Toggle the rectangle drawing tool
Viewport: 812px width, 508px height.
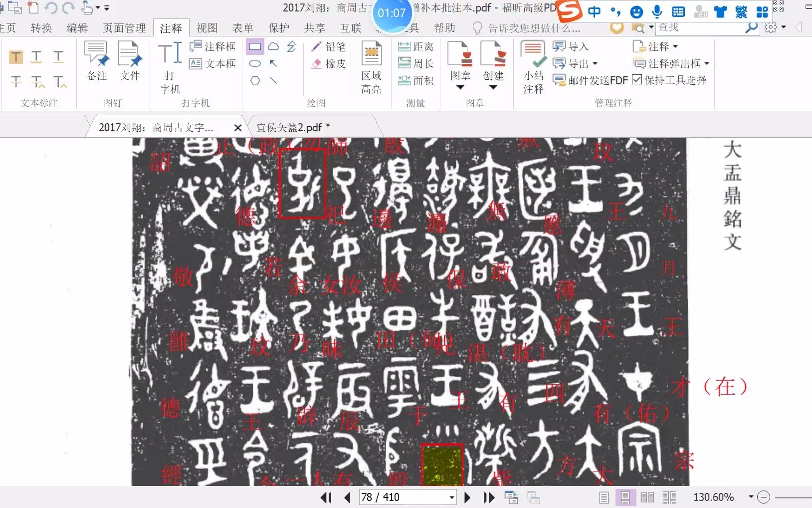click(x=255, y=47)
